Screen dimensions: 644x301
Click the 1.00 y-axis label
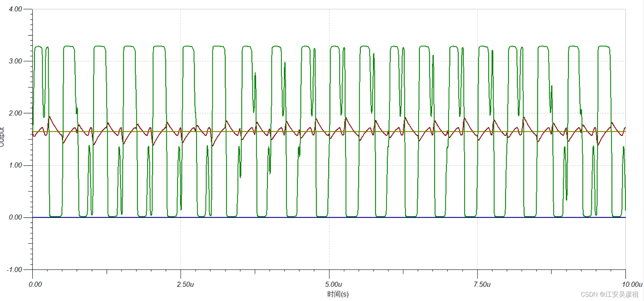coord(16,165)
